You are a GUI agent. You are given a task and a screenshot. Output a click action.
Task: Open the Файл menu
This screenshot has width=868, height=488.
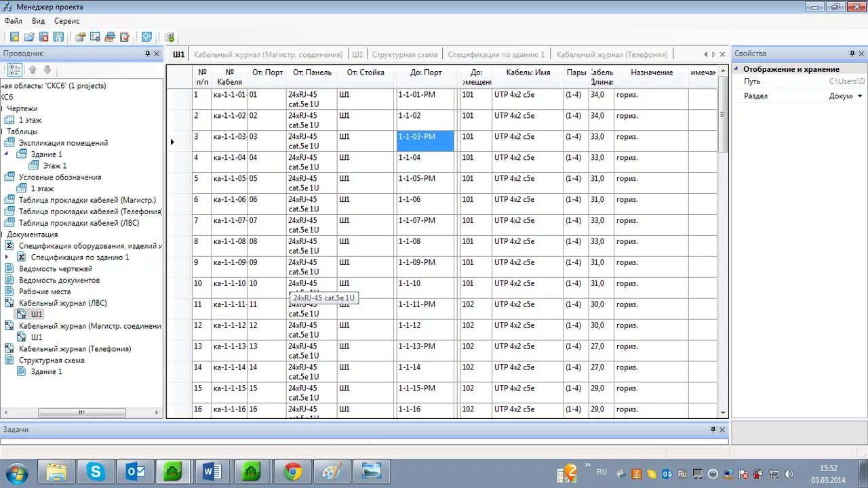[13, 21]
